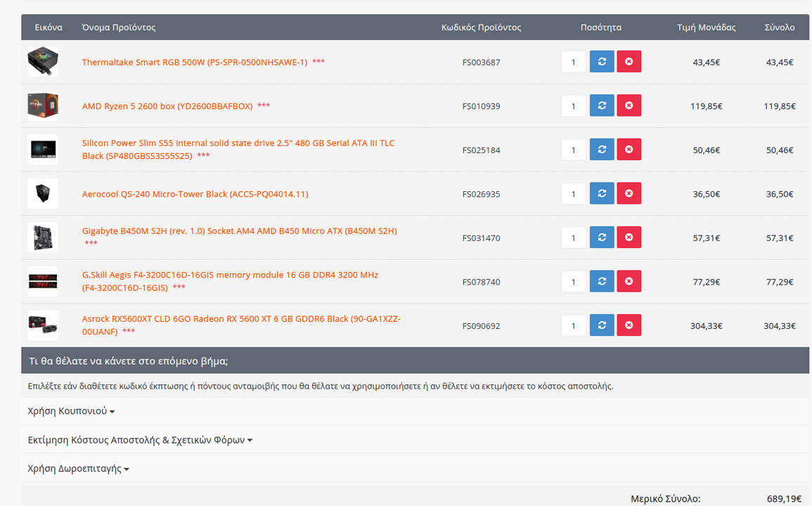Expand Χρήση Κουπονιού section
This screenshot has height=506, width=812.
(71, 411)
